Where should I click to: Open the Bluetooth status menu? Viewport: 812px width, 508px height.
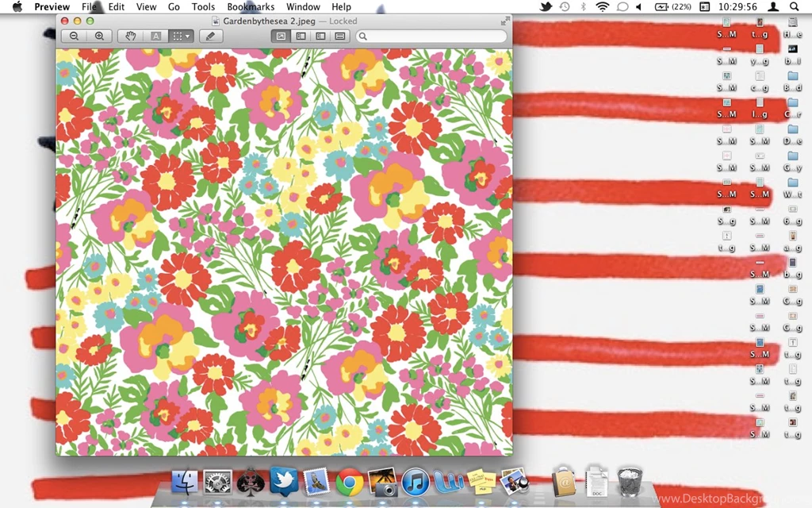tap(584, 6)
